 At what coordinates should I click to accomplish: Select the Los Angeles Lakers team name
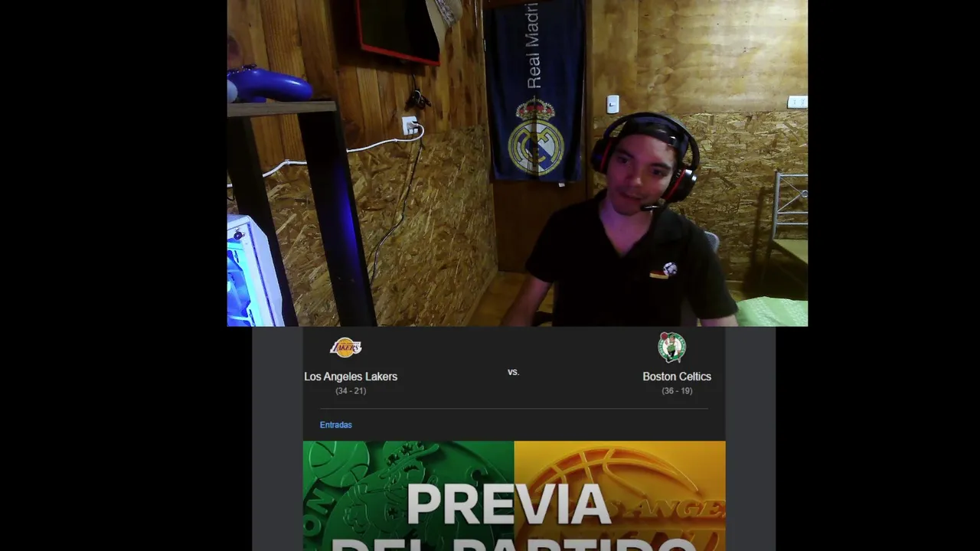pos(351,377)
